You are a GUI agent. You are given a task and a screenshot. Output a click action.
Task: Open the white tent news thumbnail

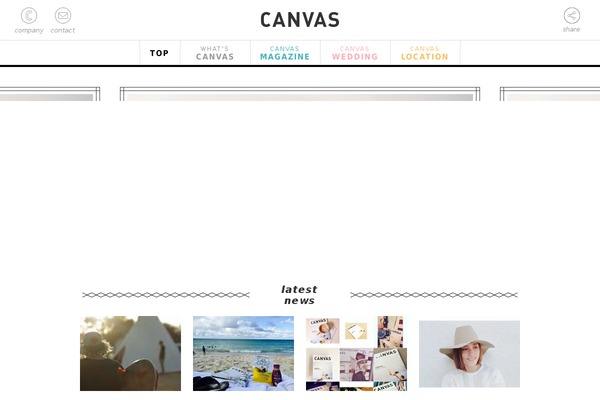click(130, 353)
